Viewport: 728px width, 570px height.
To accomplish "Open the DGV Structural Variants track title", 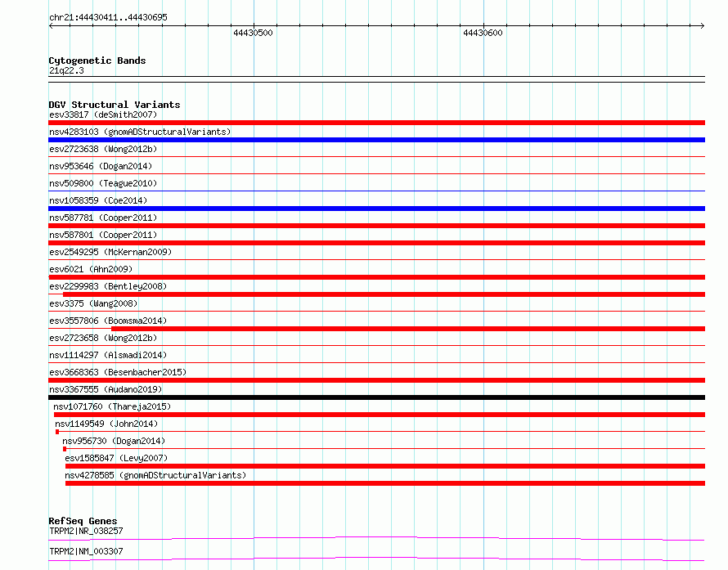I will click(115, 105).
